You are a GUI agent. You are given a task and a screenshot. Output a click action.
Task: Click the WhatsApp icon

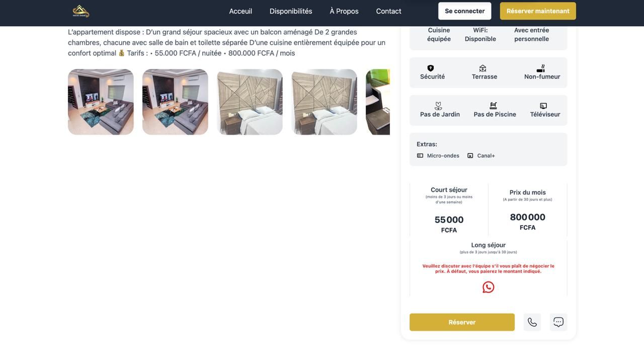click(488, 287)
